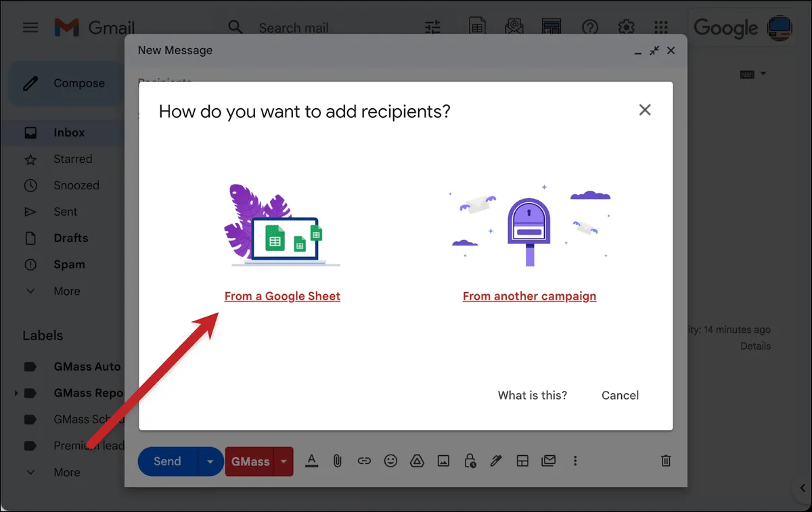Open the Send options dropdown arrow
The width and height of the screenshot is (812, 512).
click(x=210, y=461)
